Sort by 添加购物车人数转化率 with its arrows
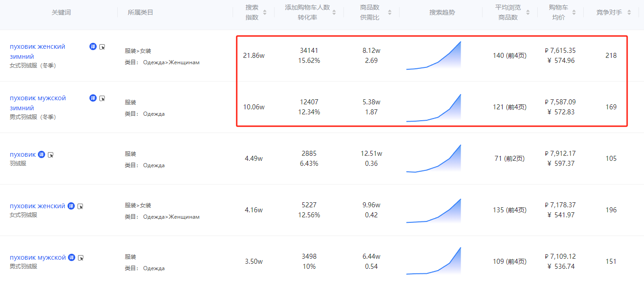 click(x=334, y=12)
